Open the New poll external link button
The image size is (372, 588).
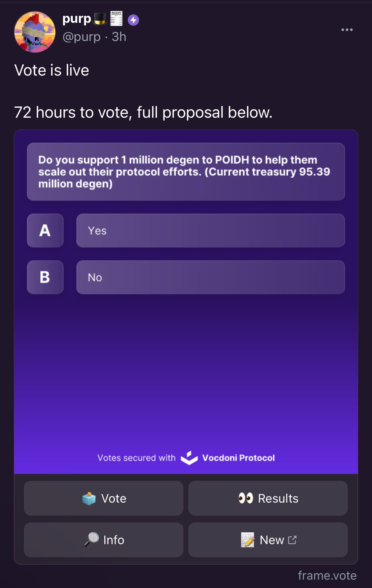[268, 540]
